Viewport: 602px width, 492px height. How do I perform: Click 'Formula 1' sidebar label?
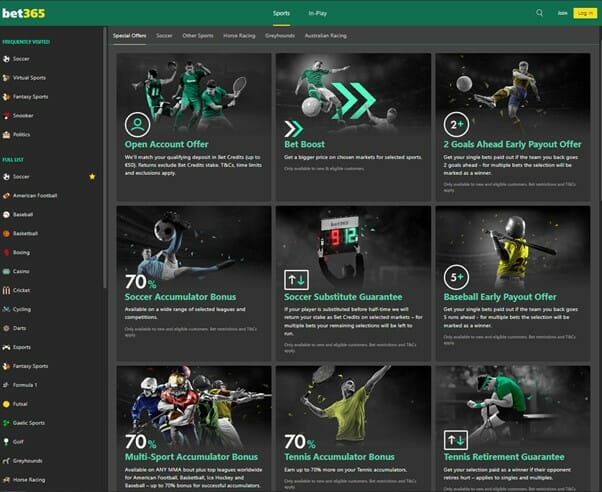point(25,385)
